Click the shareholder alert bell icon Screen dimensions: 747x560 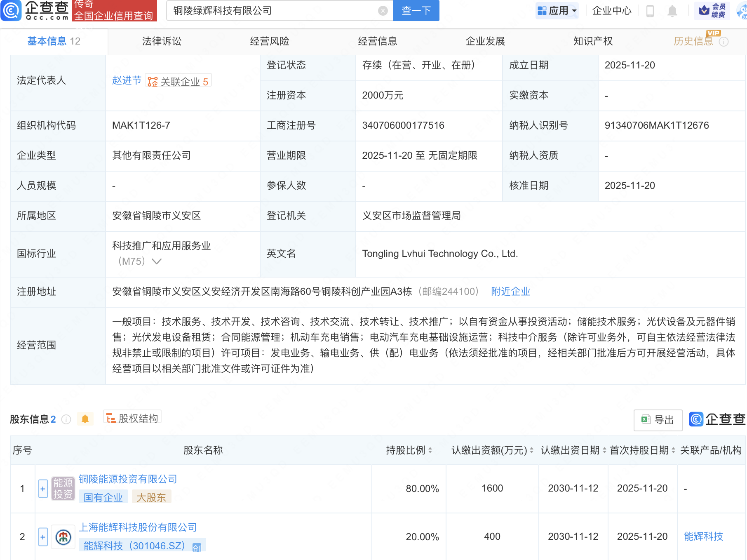pyautogui.click(x=85, y=419)
